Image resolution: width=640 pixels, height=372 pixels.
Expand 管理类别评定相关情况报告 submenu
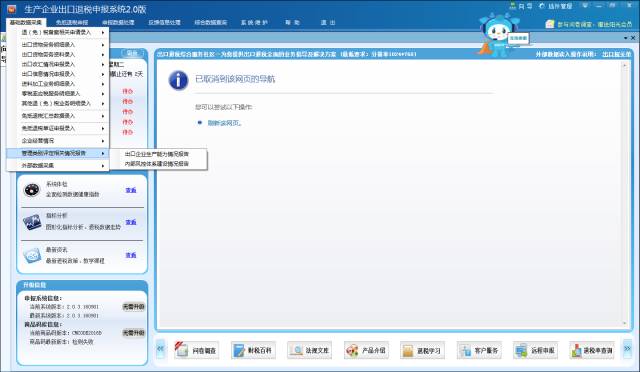point(58,153)
